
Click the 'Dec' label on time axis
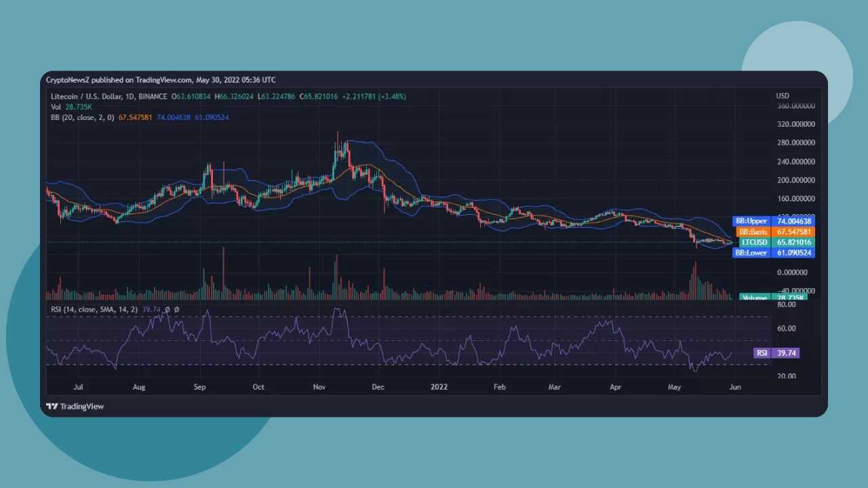click(378, 387)
